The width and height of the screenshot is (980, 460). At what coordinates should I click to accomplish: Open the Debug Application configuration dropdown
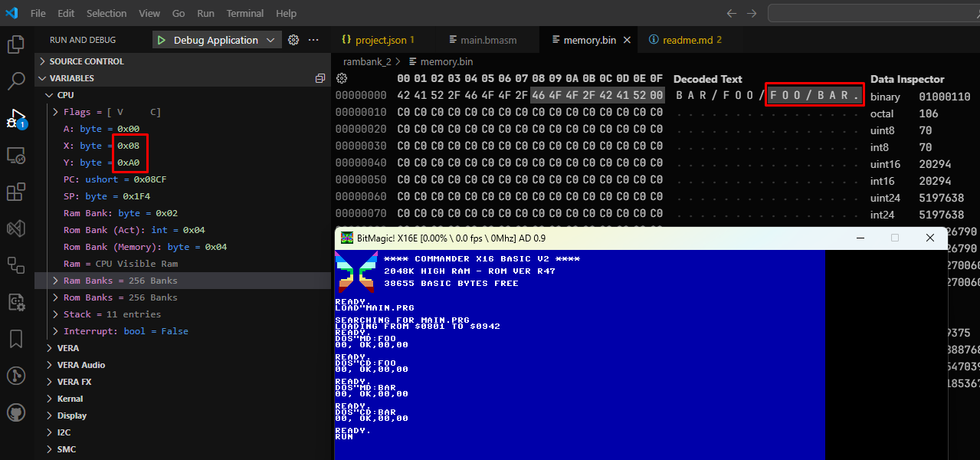(217, 40)
